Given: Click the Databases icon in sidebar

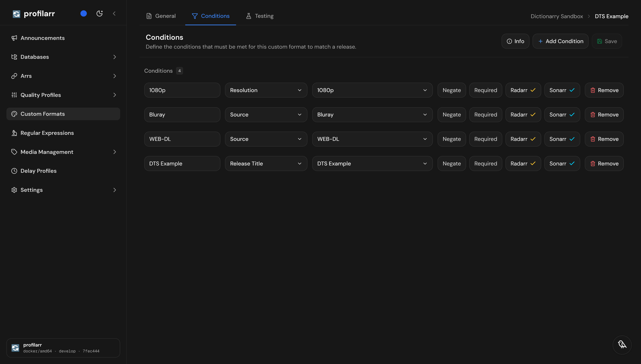Looking at the screenshot, I should [x=14, y=57].
